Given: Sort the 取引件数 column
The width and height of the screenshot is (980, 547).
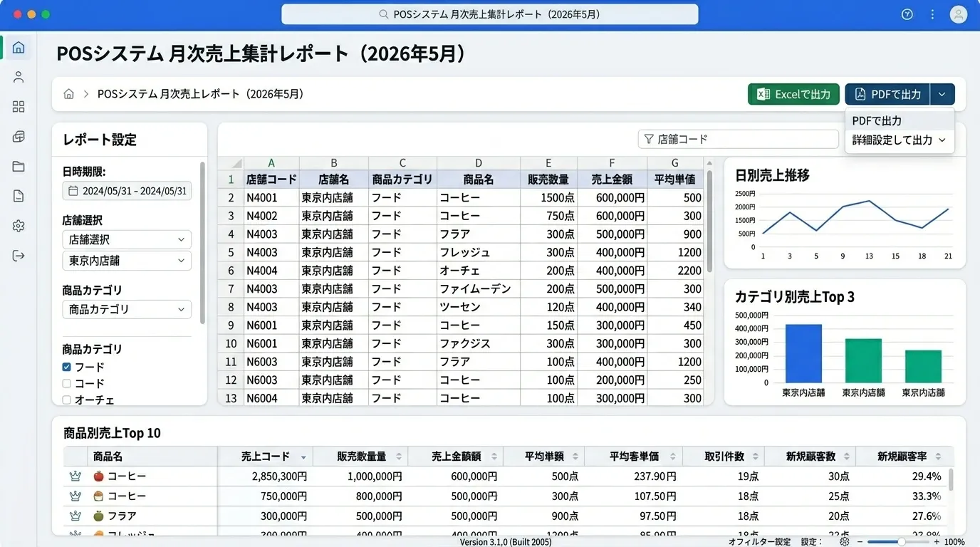Looking at the screenshot, I should (x=755, y=457).
